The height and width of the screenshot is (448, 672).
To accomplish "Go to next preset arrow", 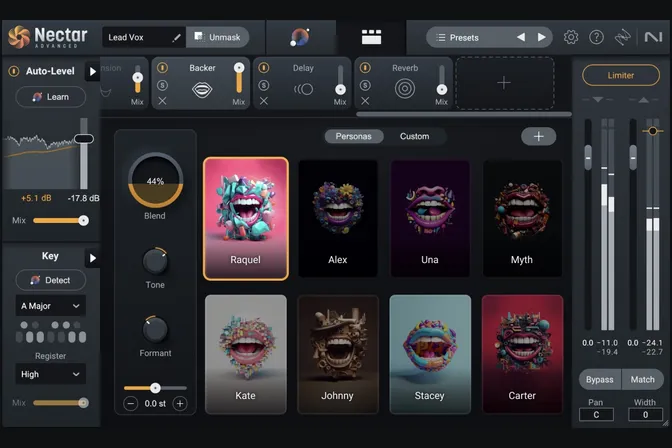I will 541,37.
